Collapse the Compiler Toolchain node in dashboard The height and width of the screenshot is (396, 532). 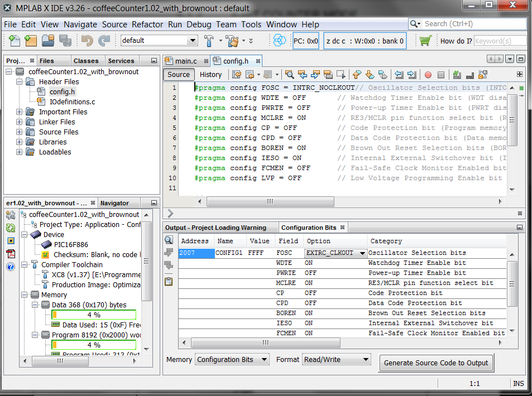coord(25,265)
